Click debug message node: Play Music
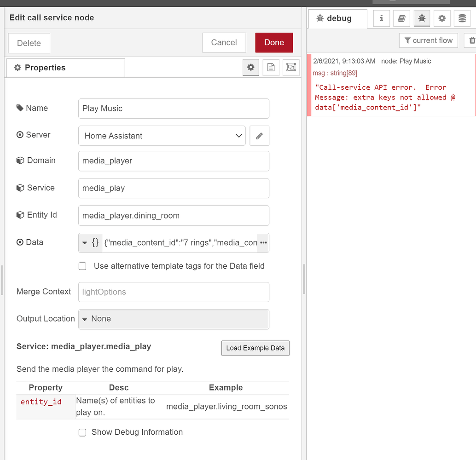476x460 pixels. (x=406, y=61)
